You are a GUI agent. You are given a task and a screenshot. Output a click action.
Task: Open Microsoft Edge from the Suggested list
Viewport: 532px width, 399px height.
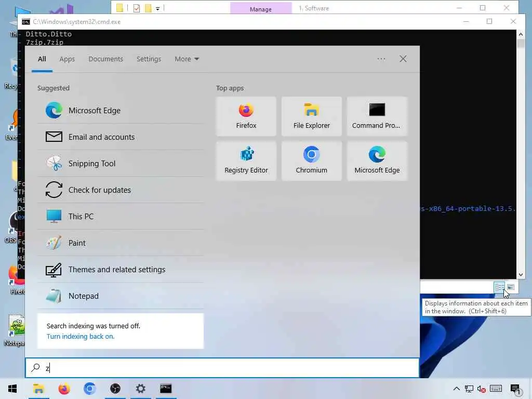121,111
